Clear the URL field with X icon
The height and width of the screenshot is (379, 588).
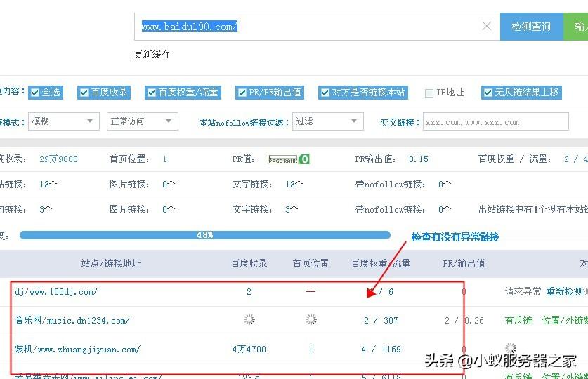[486, 27]
